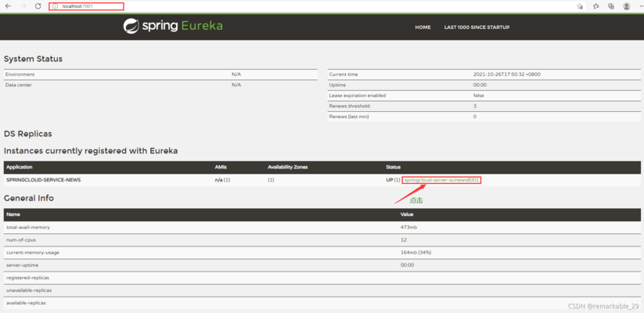Screen dimensions: 644x313
Task: Open the browser Favorites list icon
Action: click(596, 6)
